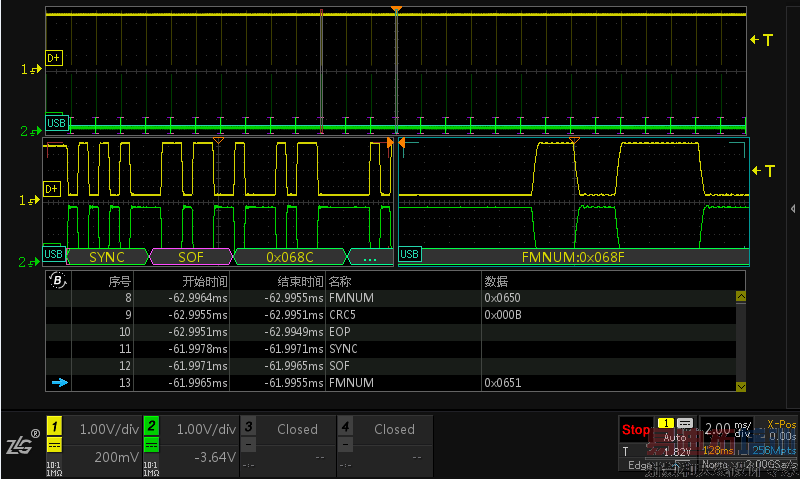Click the 序号 column header

(x=119, y=282)
